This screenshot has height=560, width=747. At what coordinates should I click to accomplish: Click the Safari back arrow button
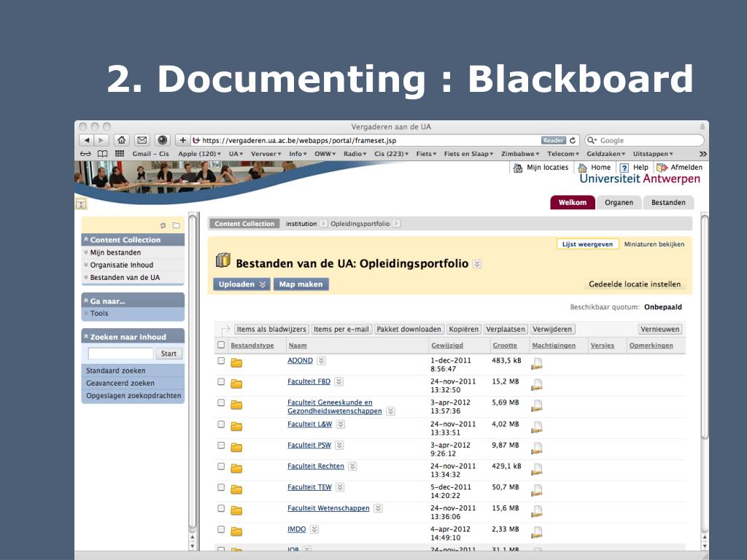tap(86, 140)
